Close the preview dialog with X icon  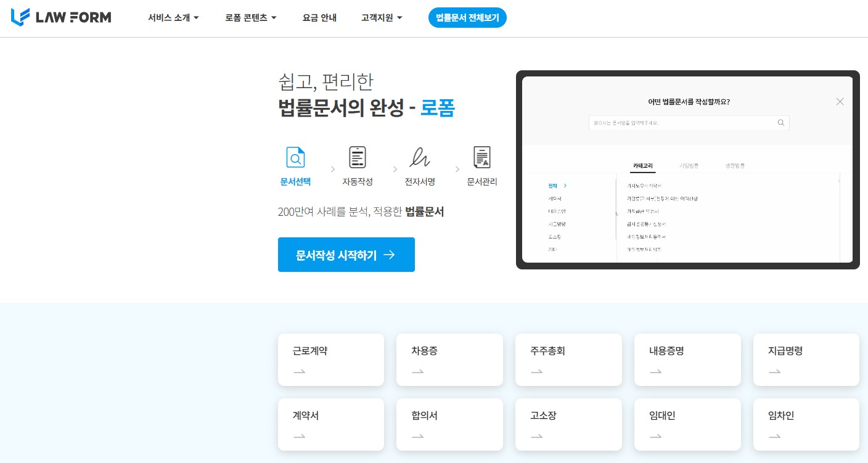(840, 102)
